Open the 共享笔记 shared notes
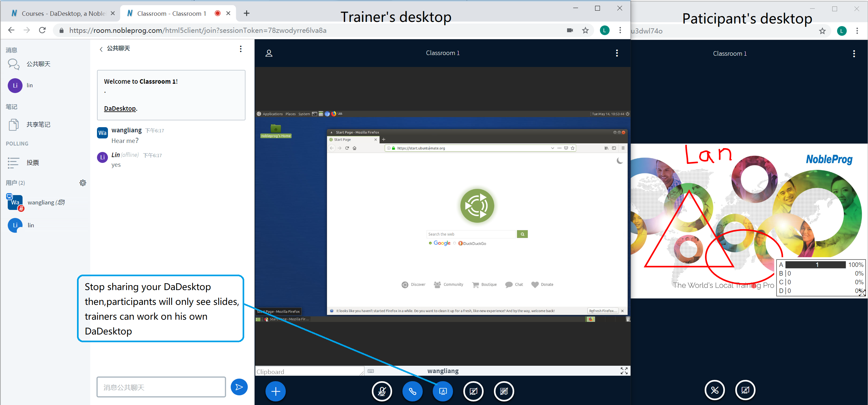Screen dimensions: 868x405 [38, 125]
